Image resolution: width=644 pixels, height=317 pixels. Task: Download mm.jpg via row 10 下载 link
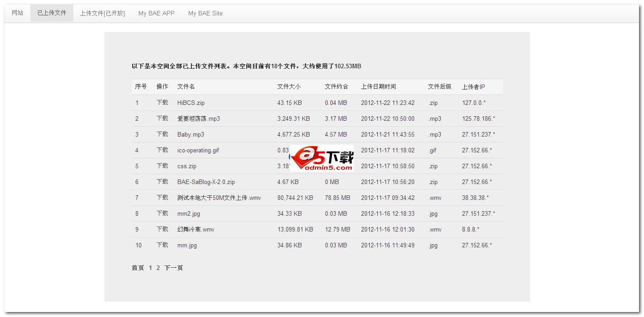[162, 245]
